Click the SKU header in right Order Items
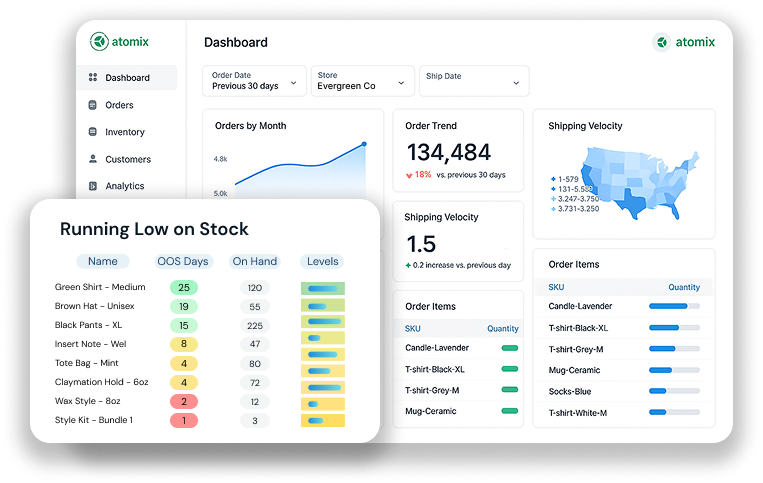The width and height of the screenshot is (763, 483). pos(556,287)
